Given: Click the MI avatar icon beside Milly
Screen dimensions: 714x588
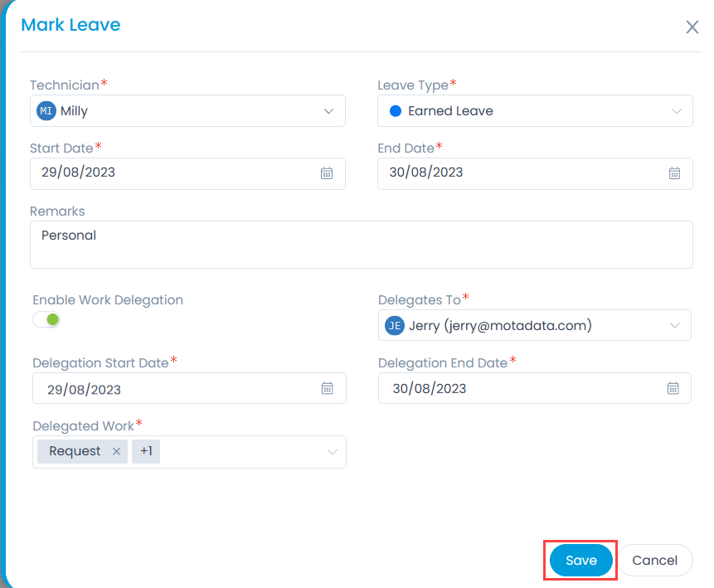Looking at the screenshot, I should click(x=46, y=111).
